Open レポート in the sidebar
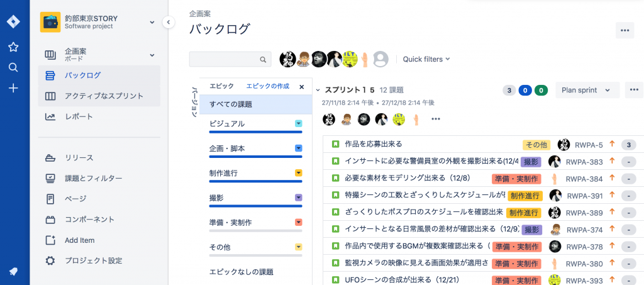Screen dimensions: 644x285 pyautogui.click(x=79, y=116)
